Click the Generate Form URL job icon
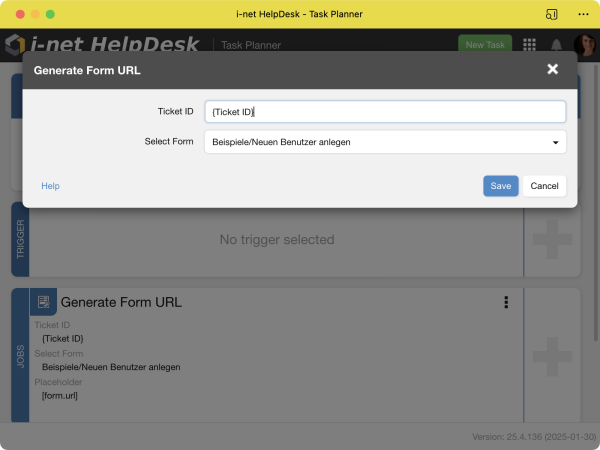 tap(44, 302)
